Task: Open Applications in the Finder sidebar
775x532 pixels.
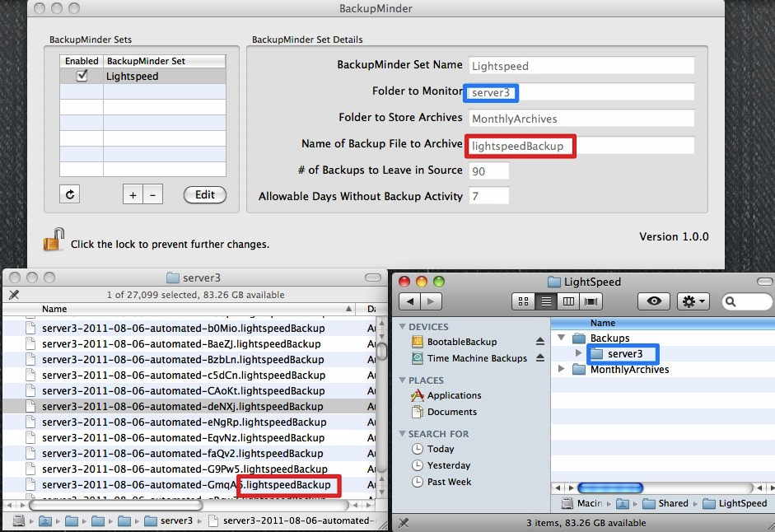Action: tap(446, 395)
